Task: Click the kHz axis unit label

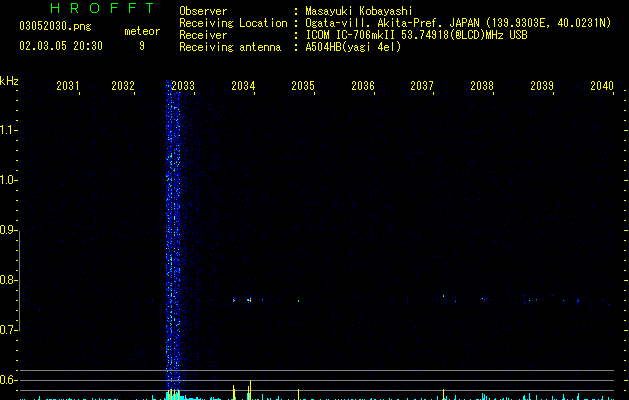Action: tap(9, 81)
